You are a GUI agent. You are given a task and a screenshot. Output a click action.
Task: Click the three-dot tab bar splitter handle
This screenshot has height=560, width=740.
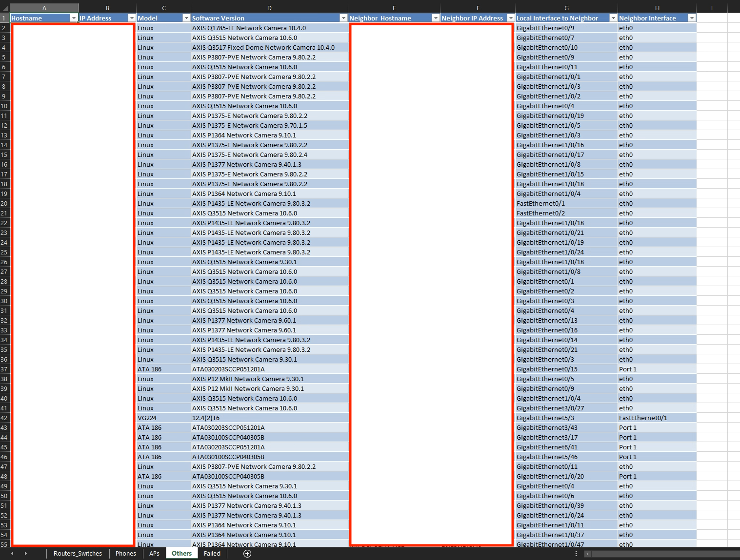[576, 554]
